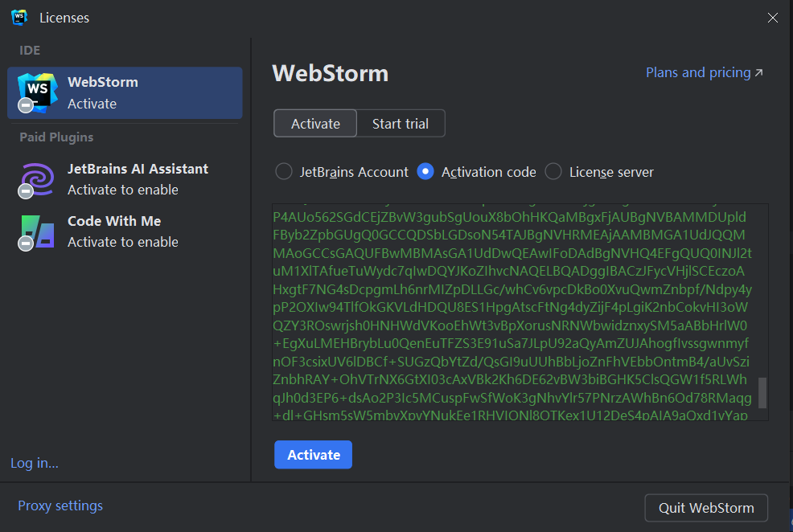The width and height of the screenshot is (793, 532).
Task: Click the blue Activate button
Action: pos(314,455)
